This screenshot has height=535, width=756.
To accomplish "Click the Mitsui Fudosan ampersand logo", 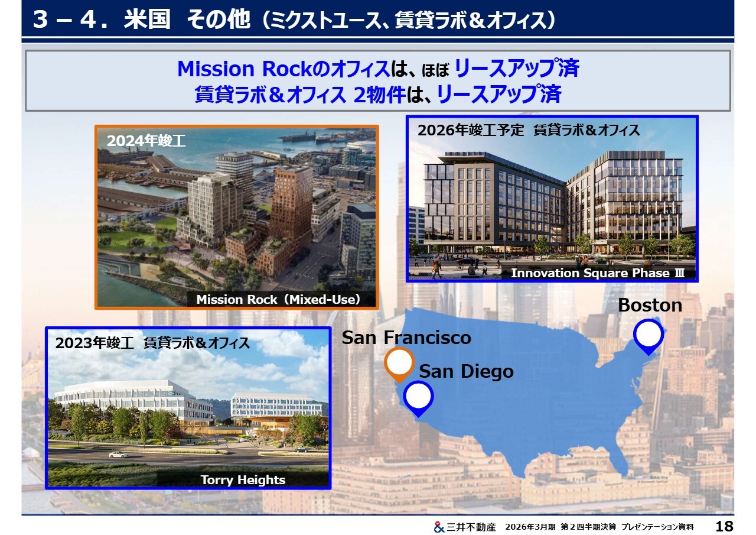I will (439, 527).
